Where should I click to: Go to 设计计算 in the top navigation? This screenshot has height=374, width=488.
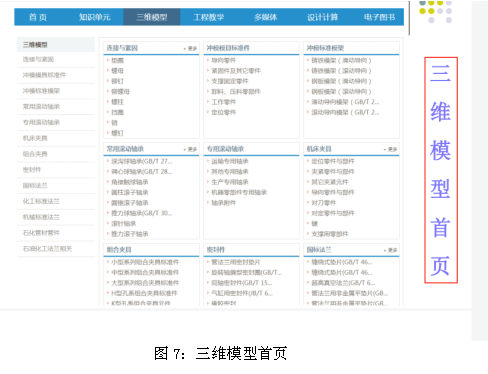point(322,17)
